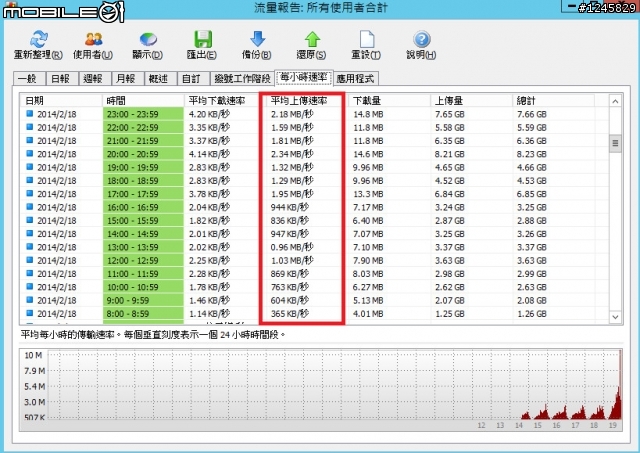
Task: Minimize the traffic report window
Action: point(572,6)
